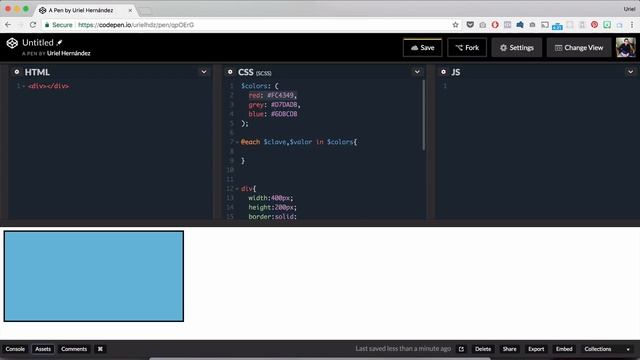Click the CSS editor vertical scrollbar

424,115
